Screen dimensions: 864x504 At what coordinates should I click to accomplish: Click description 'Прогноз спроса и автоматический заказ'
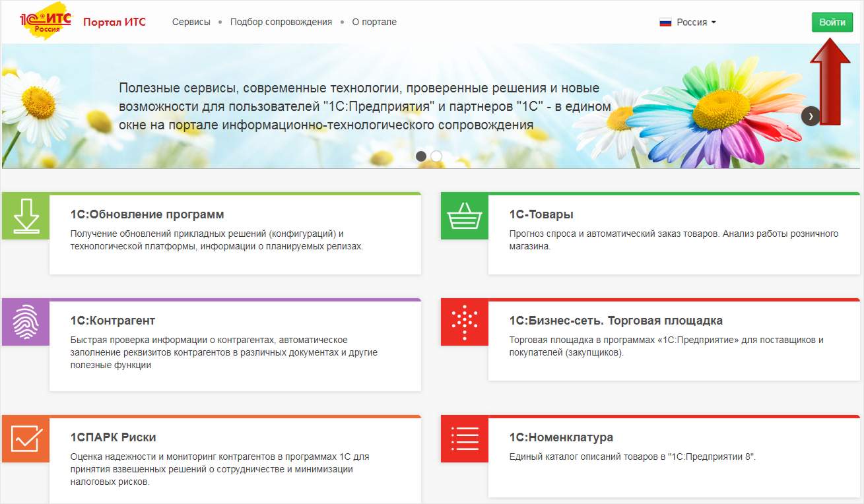674,240
